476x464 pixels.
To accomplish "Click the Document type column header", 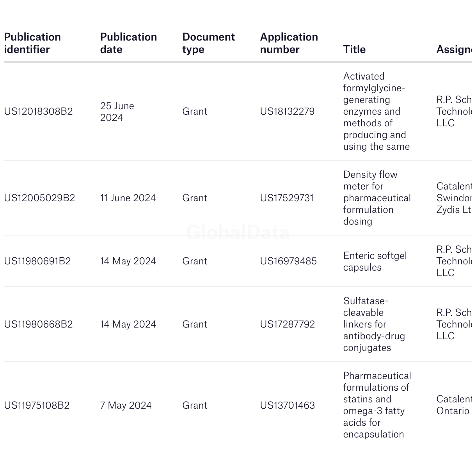I will 208,43.
